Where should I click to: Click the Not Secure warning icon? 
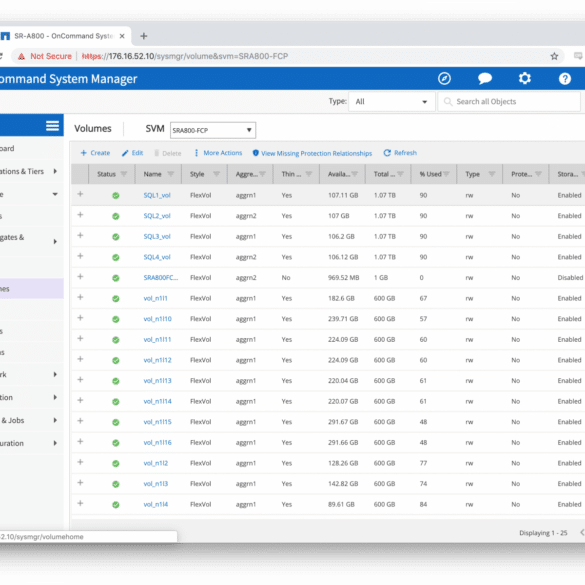pos(22,56)
